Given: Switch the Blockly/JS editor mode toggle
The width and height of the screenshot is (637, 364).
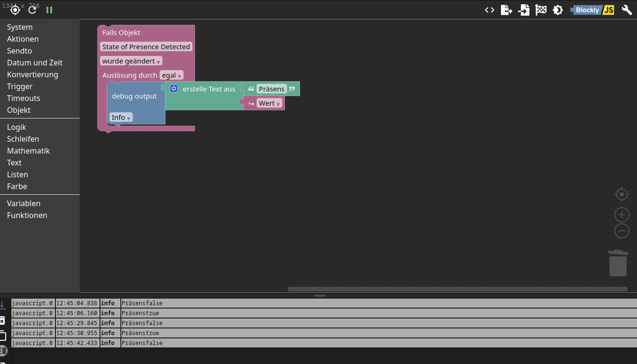Looking at the screenshot, I should coord(592,10).
